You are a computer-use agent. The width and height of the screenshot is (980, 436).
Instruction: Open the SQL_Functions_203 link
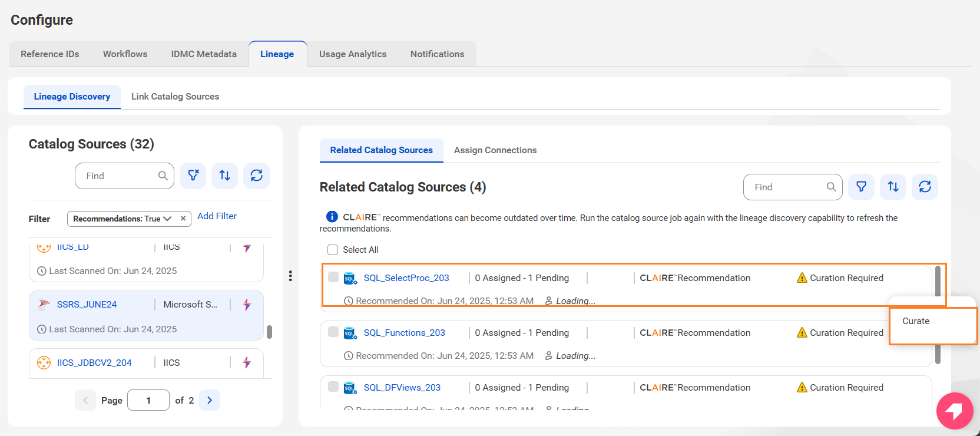coord(405,332)
